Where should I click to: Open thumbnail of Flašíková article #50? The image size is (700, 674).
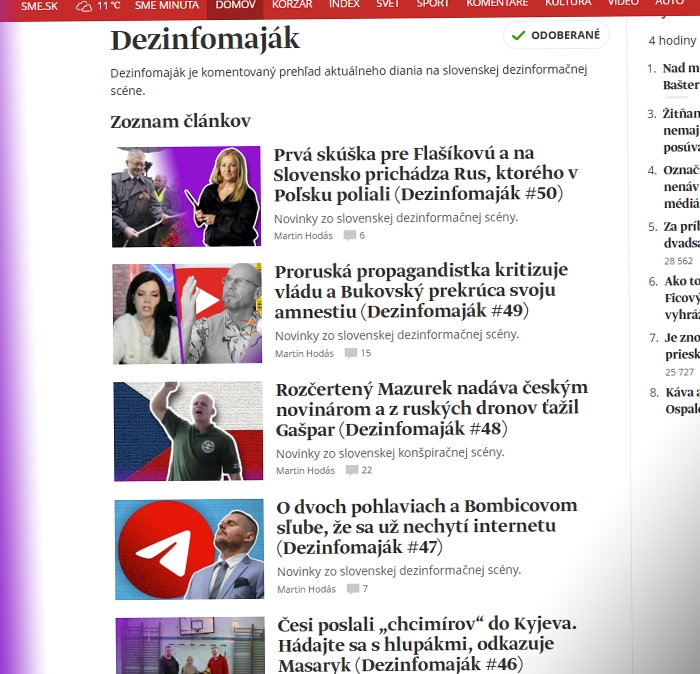click(186, 197)
